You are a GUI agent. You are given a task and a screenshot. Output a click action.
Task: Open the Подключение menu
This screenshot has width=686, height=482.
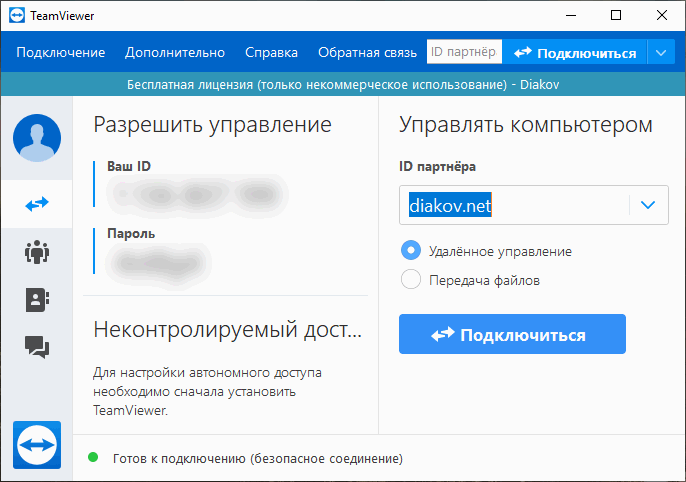tap(61, 52)
